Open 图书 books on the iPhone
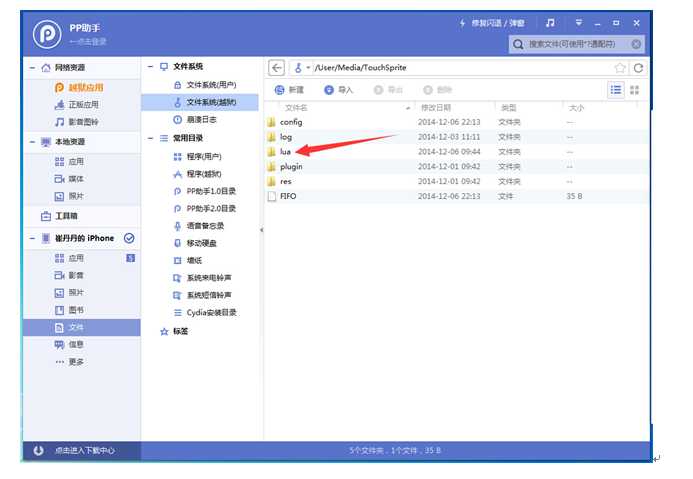The height and width of the screenshot is (479, 693). pyautogui.click(x=69, y=310)
